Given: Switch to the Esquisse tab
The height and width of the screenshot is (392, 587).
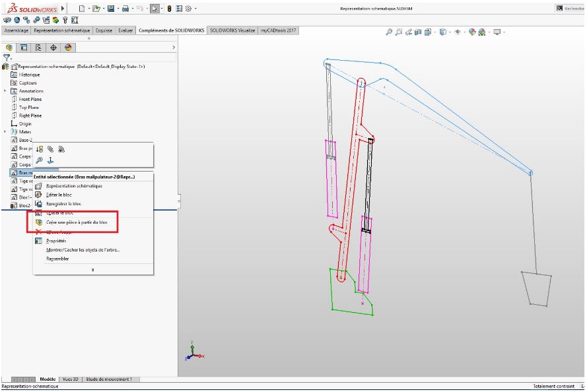Looking at the screenshot, I should coord(104,30).
